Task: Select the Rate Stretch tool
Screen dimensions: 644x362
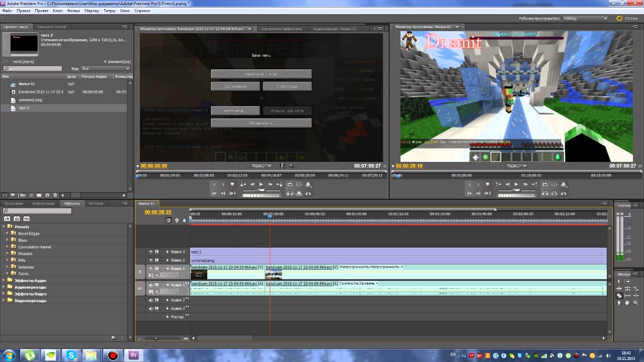Action: [636, 289]
